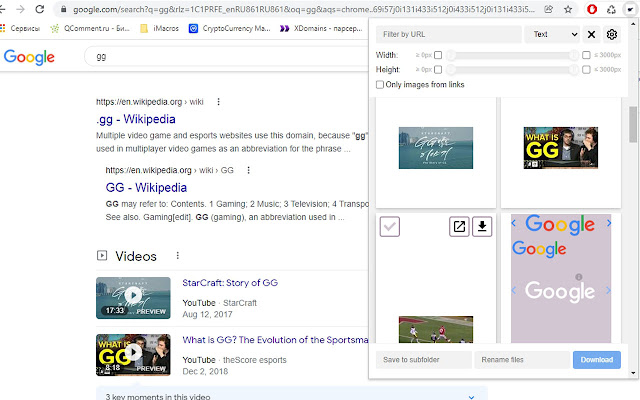Click the site info lock icon
The width and height of the screenshot is (640, 400).
pyautogui.click(x=63, y=9)
